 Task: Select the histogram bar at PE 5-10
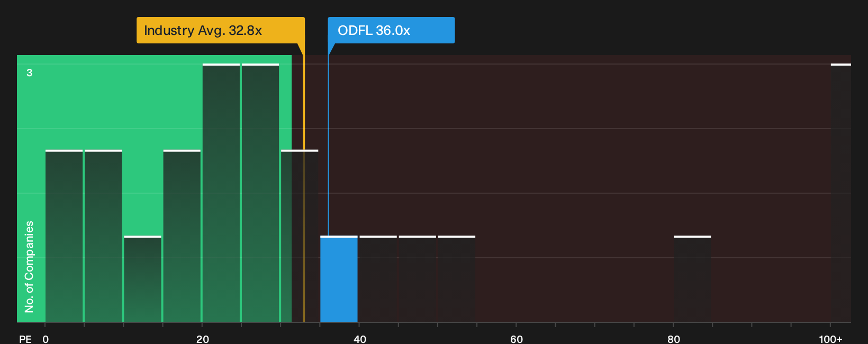click(103, 236)
